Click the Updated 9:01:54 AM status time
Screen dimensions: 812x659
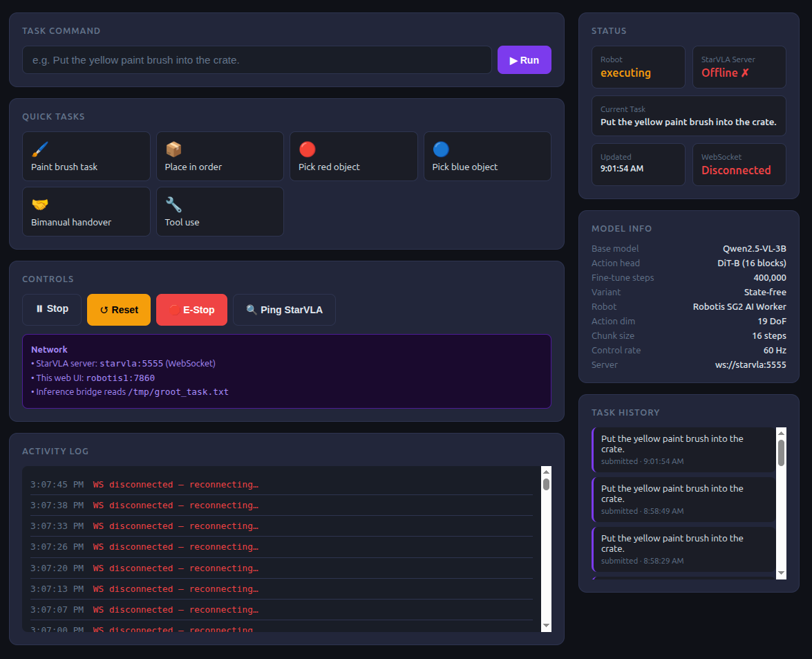pyautogui.click(x=622, y=168)
